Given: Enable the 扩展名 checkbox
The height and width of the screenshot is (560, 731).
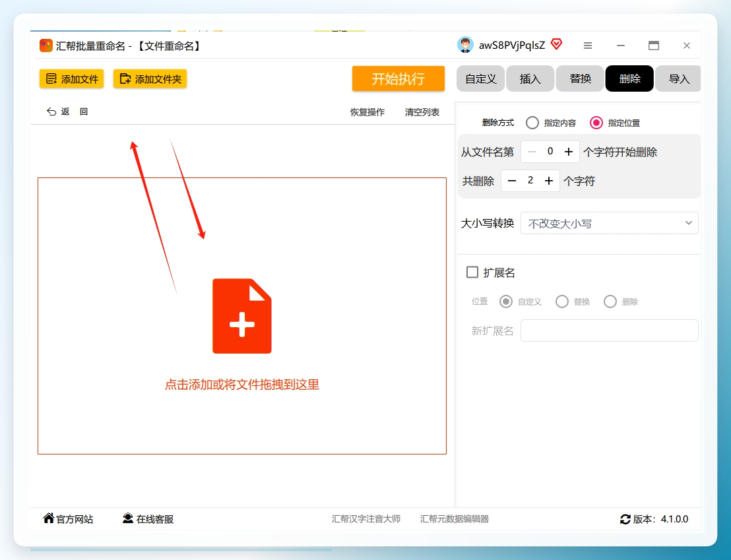Looking at the screenshot, I should point(472,272).
